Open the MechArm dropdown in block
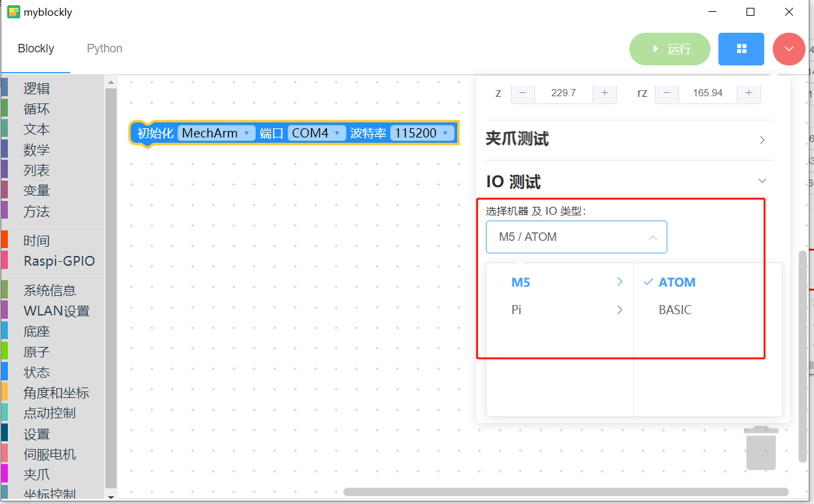 pos(216,133)
